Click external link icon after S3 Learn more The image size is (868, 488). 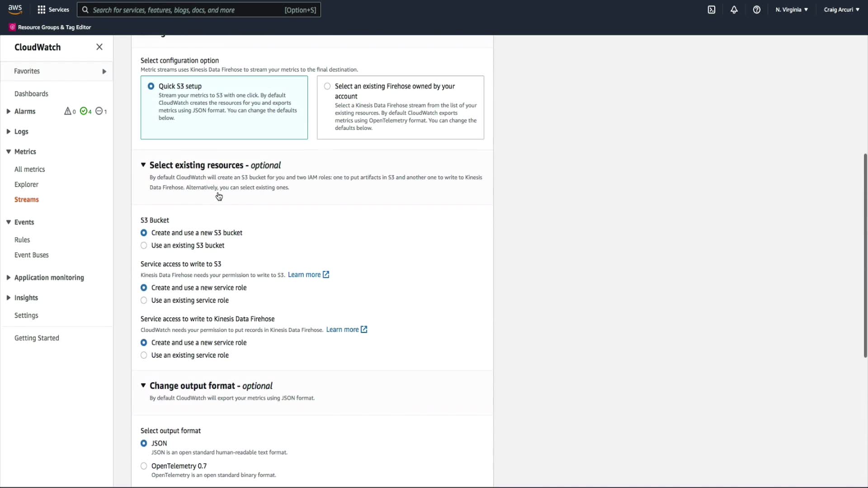coord(326,275)
